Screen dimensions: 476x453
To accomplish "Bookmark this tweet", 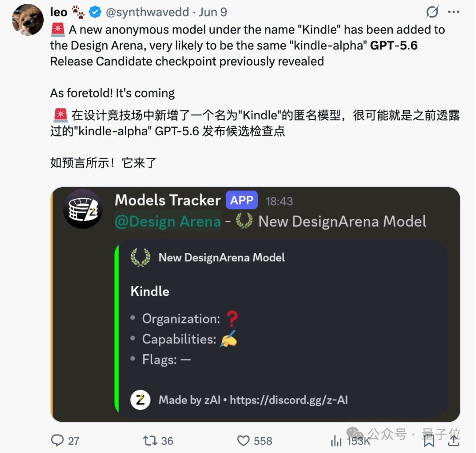I will pyautogui.click(x=429, y=441).
